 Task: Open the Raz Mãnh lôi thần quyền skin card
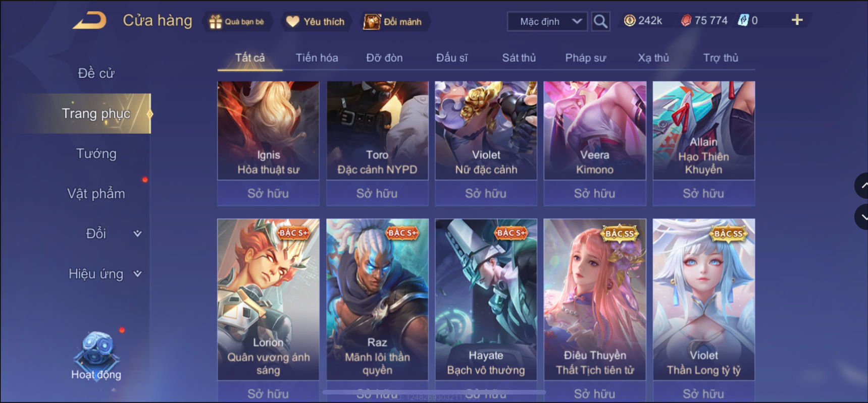(377, 299)
